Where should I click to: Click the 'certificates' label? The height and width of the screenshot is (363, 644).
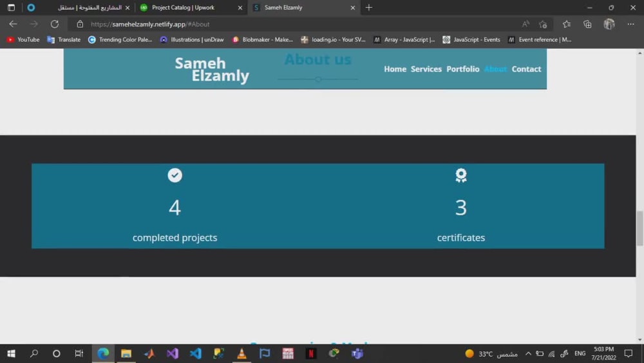[461, 238]
